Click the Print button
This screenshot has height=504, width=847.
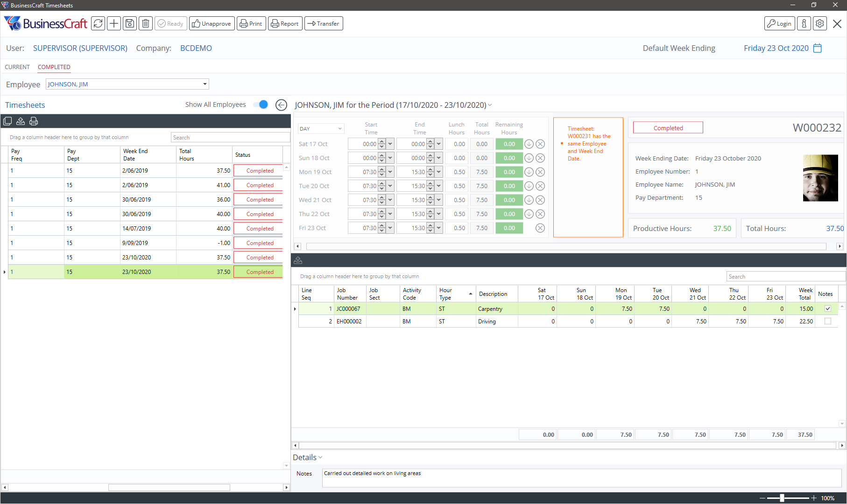point(251,23)
